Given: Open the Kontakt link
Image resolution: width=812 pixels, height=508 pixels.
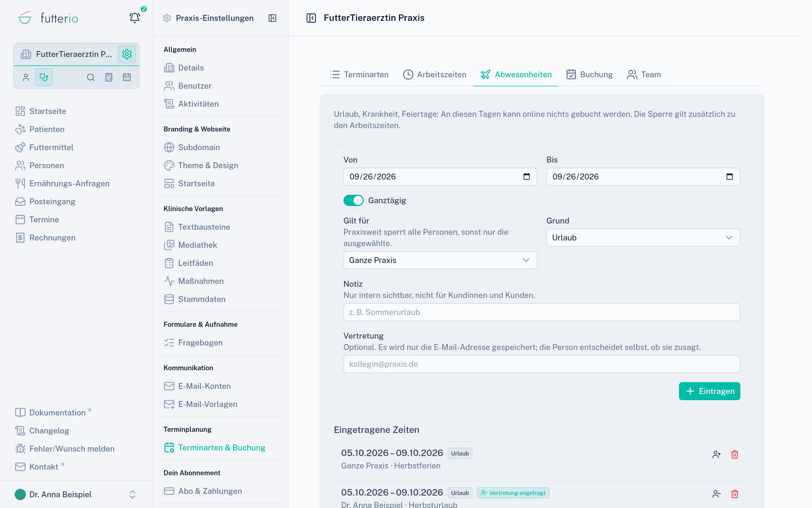Looking at the screenshot, I should coord(39,466).
